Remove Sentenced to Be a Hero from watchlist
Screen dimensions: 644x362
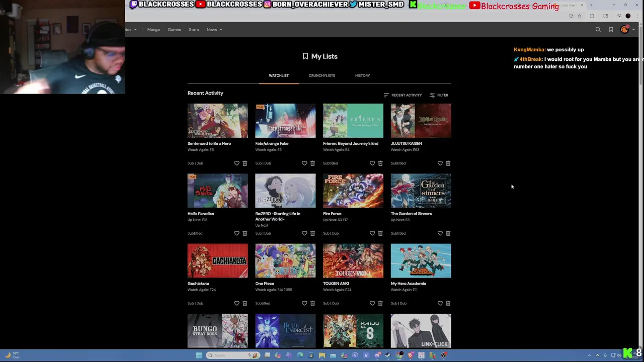(245, 163)
